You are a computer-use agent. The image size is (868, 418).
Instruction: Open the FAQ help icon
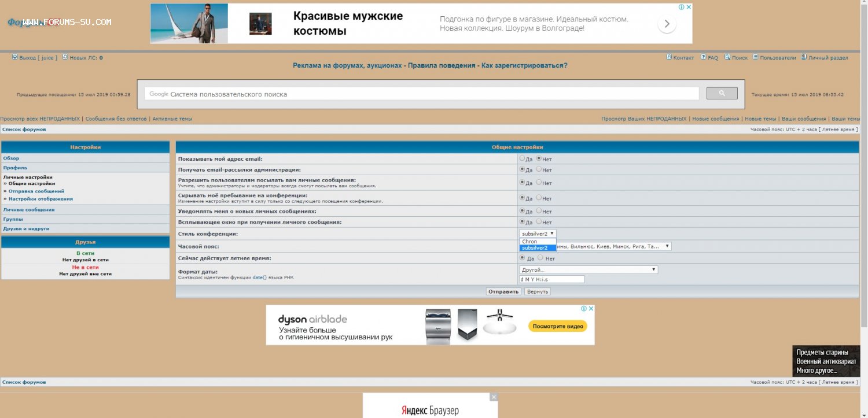tap(704, 57)
